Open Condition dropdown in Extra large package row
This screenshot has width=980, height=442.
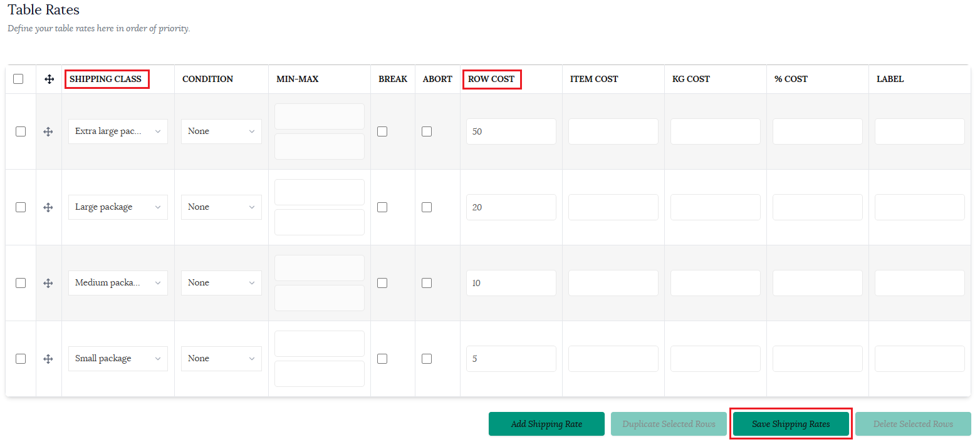[221, 131]
